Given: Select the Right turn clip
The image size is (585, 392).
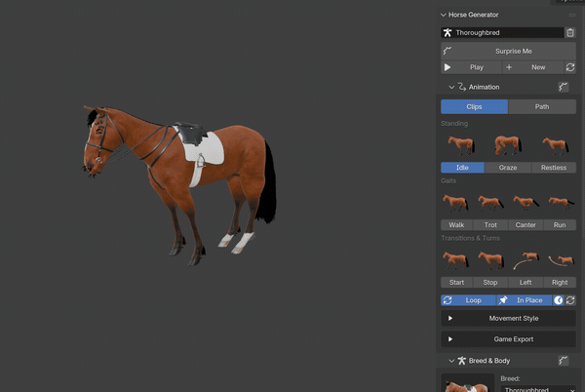Looking at the screenshot, I should 560,283.
